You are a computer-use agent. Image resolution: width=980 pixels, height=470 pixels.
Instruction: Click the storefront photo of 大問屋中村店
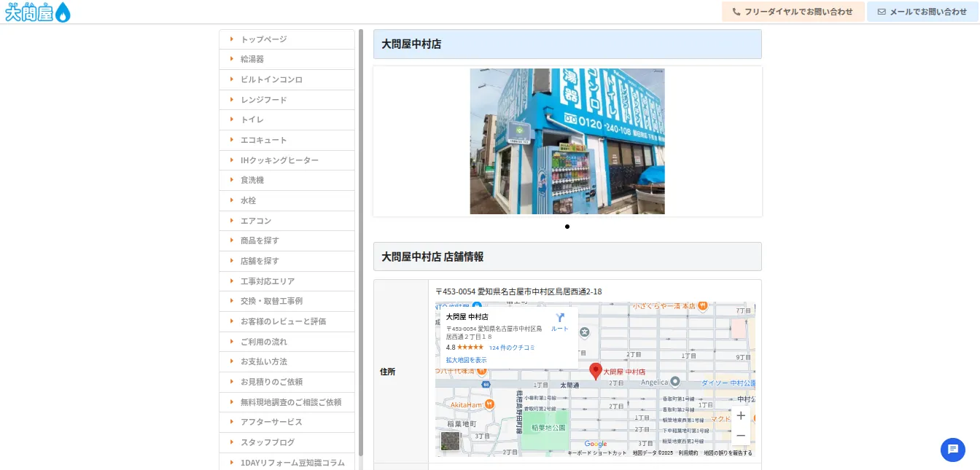click(x=567, y=141)
